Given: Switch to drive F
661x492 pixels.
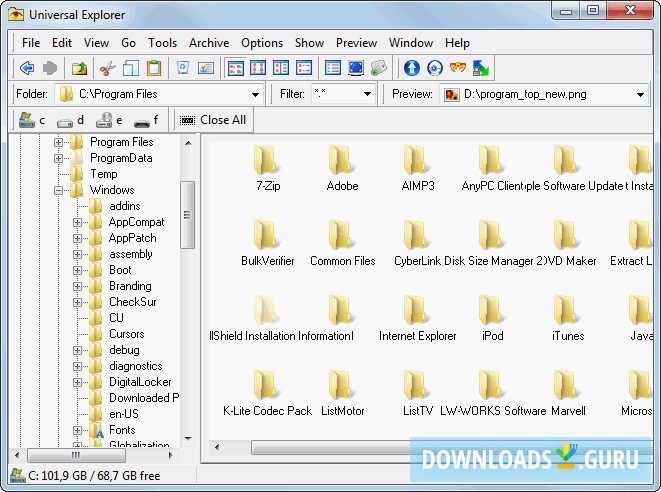Looking at the screenshot, I should pos(146,120).
